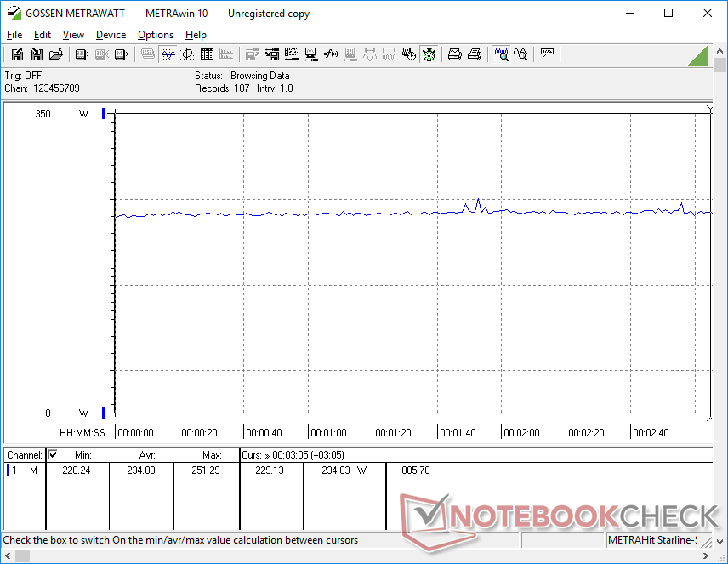728x564 pixels.
Task: Click the Status: Browsing Data text
Action: click(x=242, y=75)
